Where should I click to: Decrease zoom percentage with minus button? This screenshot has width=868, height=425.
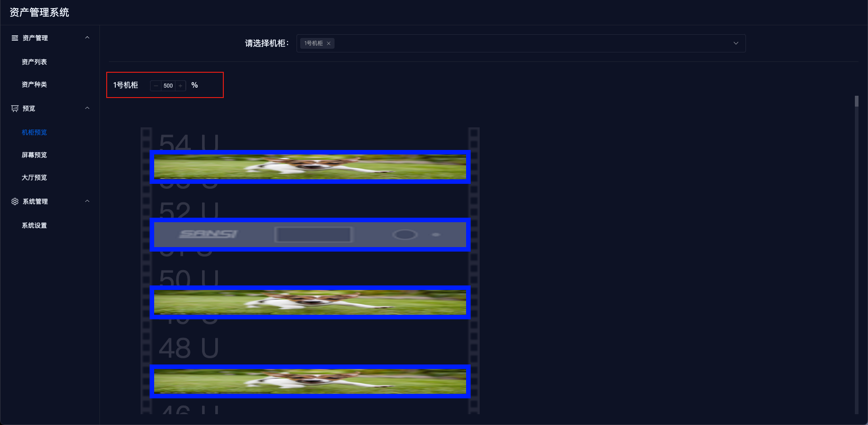tap(156, 85)
